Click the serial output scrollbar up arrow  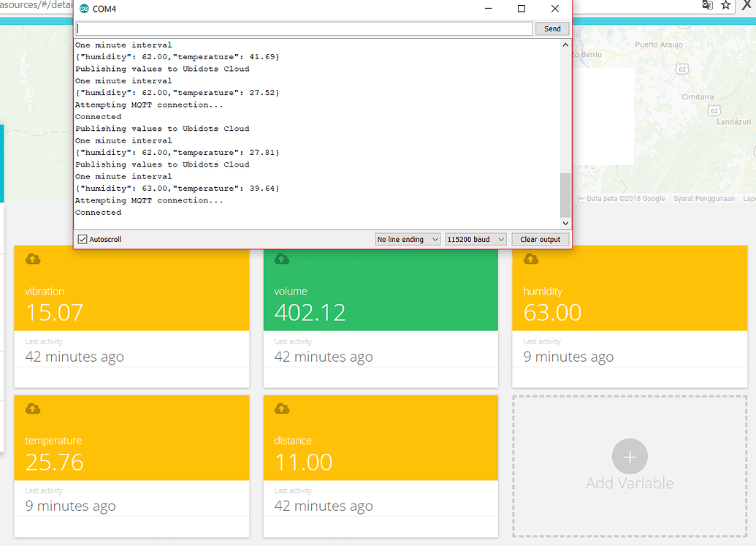565,45
